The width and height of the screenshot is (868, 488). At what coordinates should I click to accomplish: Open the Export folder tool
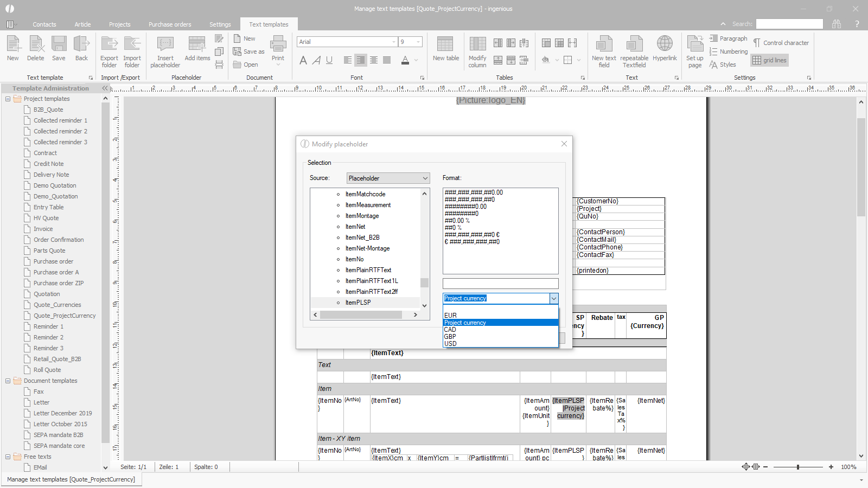click(x=109, y=44)
